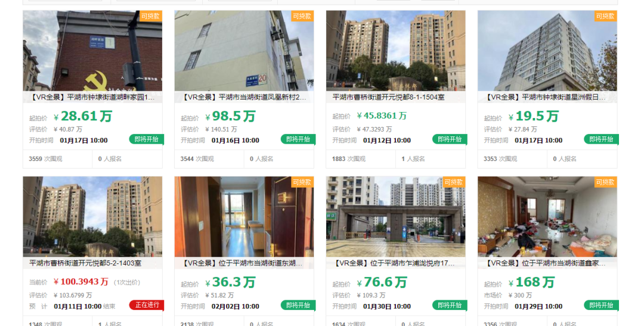Viewport: 644px width, 326px height.
Task: Click the 可贷款 badge on 东湖 hallway listing
Action: 302,182
